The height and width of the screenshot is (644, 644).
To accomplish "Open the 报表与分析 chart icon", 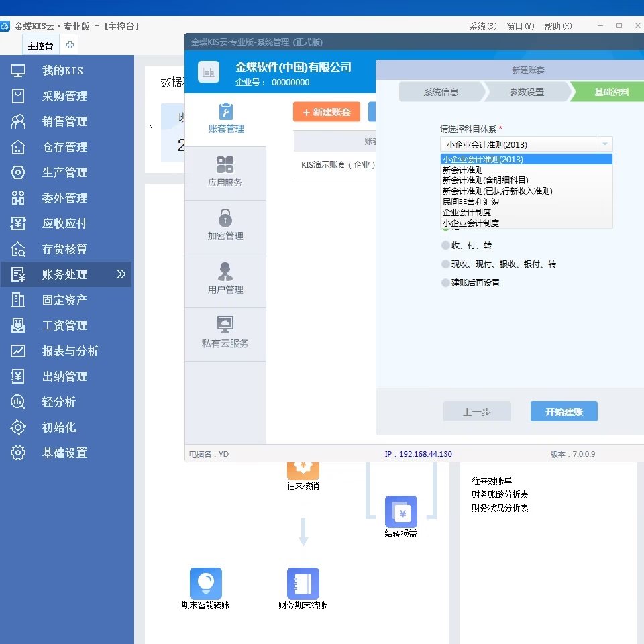I will 17,351.
